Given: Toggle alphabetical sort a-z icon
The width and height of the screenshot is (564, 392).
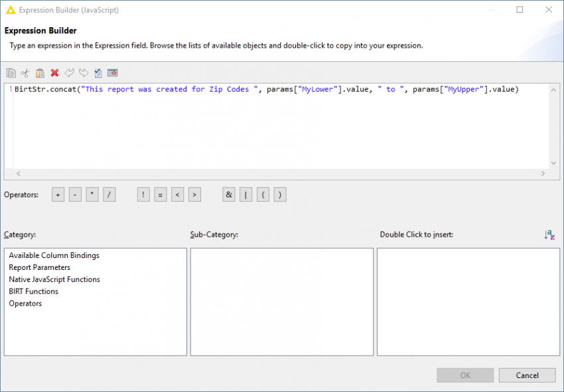Looking at the screenshot, I should [549, 235].
